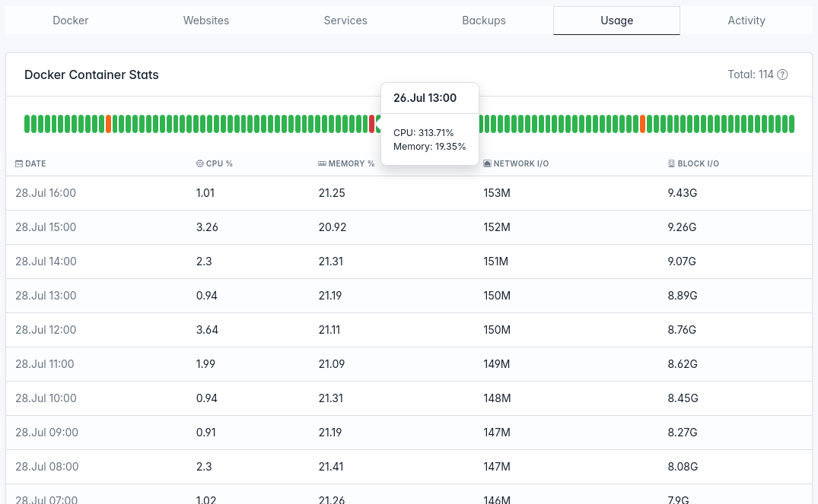
Task: Click the first orange bar in the timeline
Action: pyautogui.click(x=109, y=124)
